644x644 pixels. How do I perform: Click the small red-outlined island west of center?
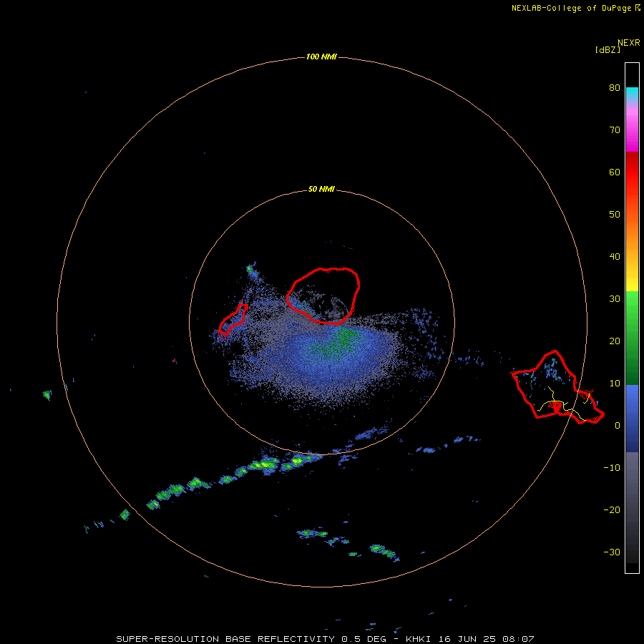233,319
